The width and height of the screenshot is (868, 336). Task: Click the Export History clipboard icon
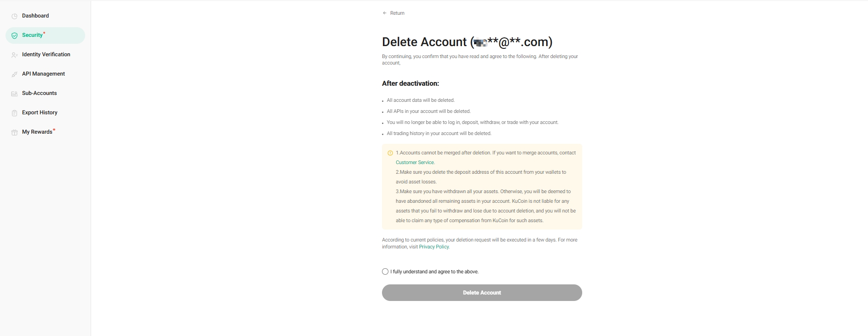click(14, 113)
